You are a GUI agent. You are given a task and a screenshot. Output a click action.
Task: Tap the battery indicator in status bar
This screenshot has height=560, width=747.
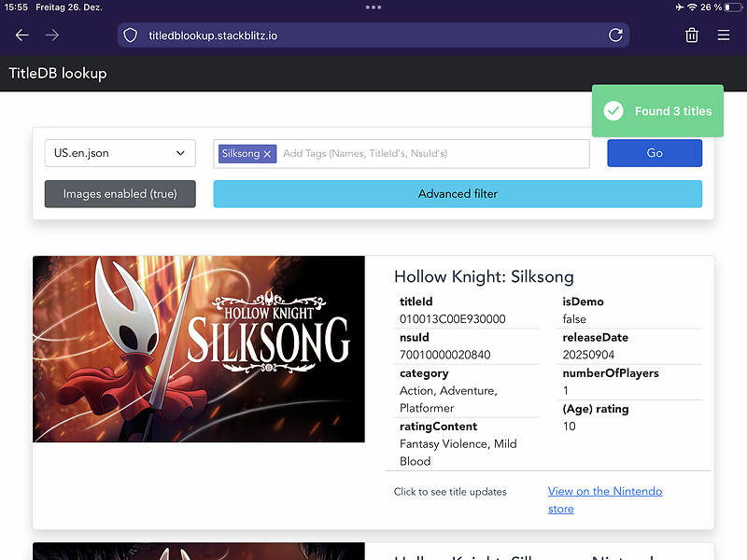pos(733,7)
